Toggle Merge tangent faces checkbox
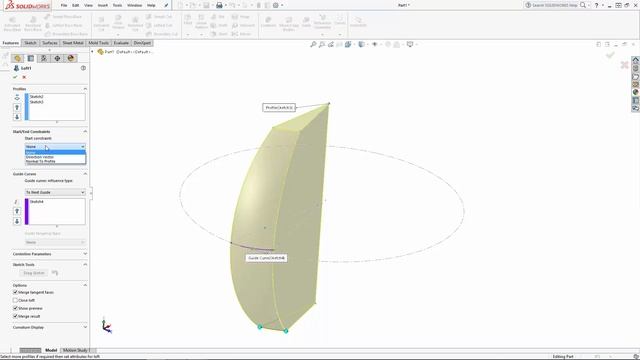This screenshot has height=360, width=640. 15,292
